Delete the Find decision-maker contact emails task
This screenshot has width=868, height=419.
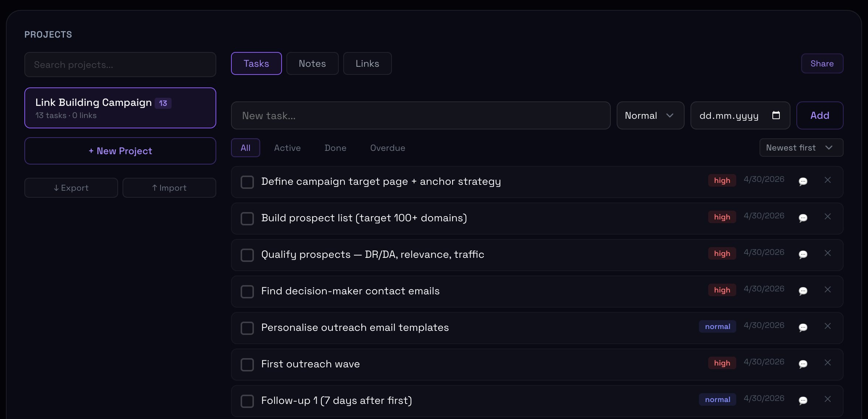828,290
